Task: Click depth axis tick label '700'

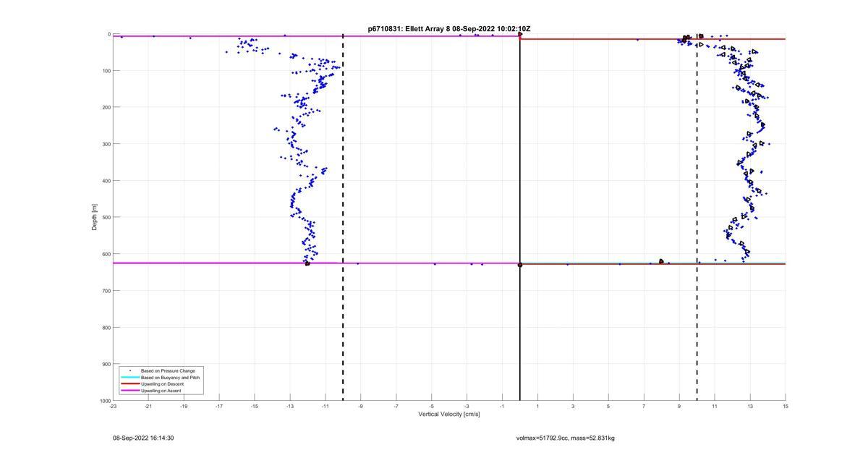Action: click(x=106, y=291)
